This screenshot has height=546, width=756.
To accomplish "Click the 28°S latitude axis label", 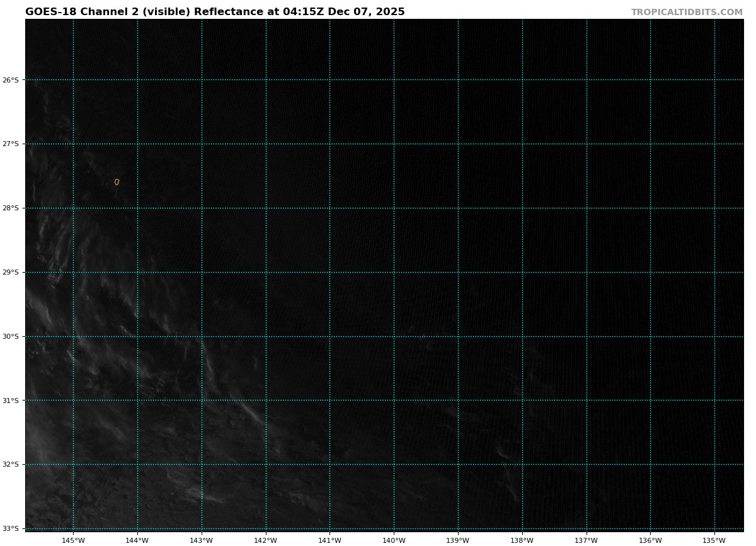I will coord(11,208).
